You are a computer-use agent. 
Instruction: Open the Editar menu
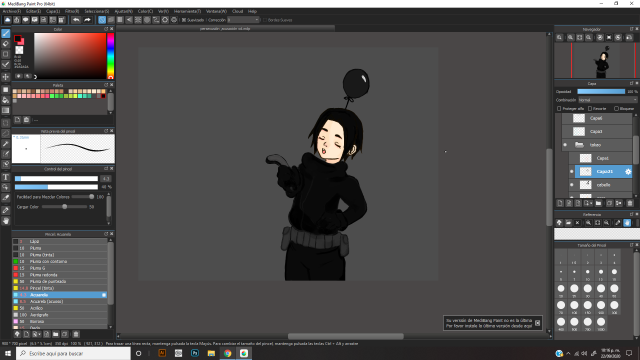[33, 11]
